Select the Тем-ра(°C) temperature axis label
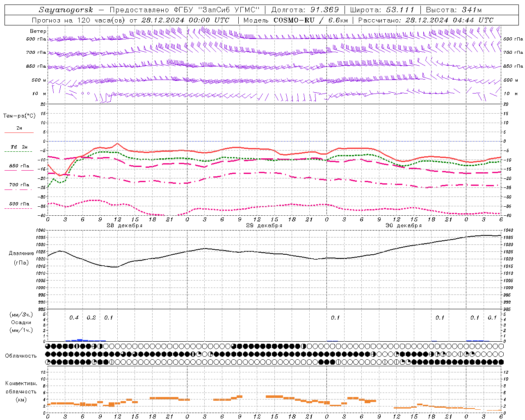The height and width of the screenshot is (420, 525). coord(19,116)
